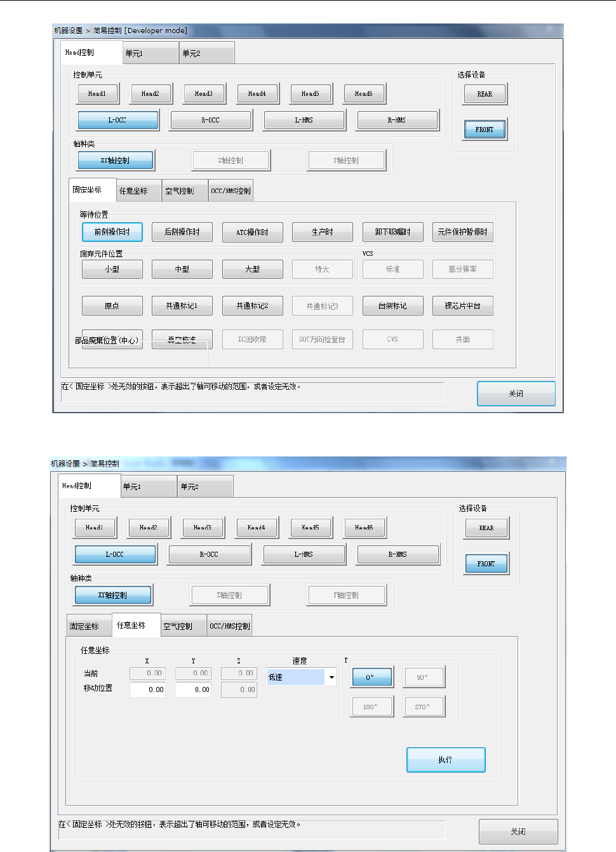Click the ATC操作时 button
Viewport: 616px width, 852px height.
click(253, 232)
